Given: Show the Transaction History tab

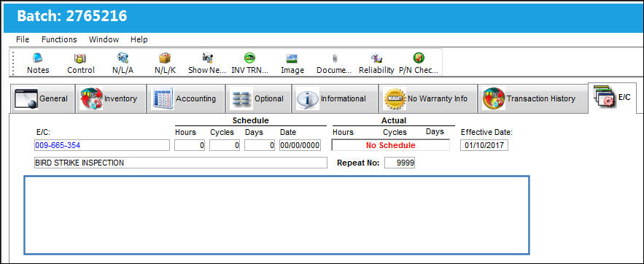Looking at the screenshot, I should pyautogui.click(x=532, y=98).
